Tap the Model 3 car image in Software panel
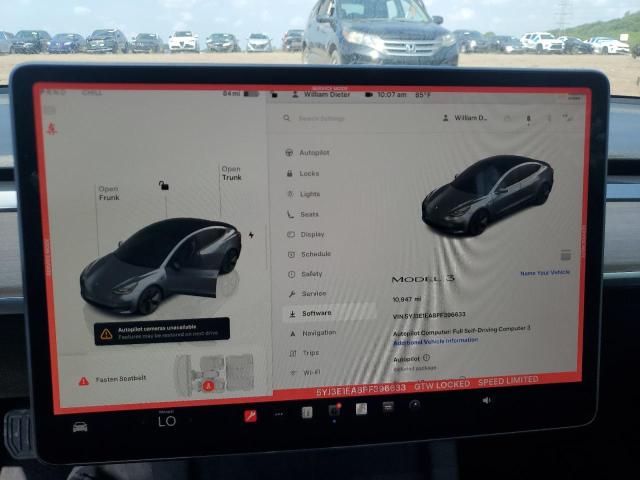Screen dimensions: 640x480 pyautogui.click(x=487, y=195)
